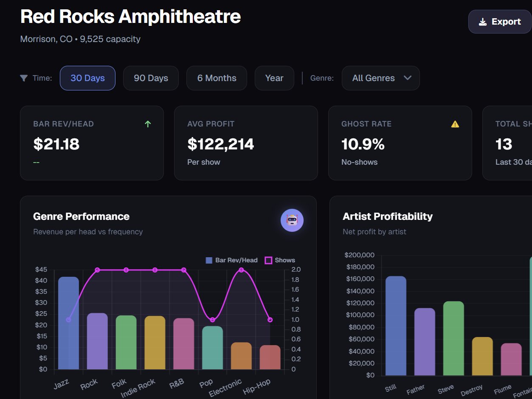
Task: Click the Hip-Hop genre bar
Action: pos(270,357)
